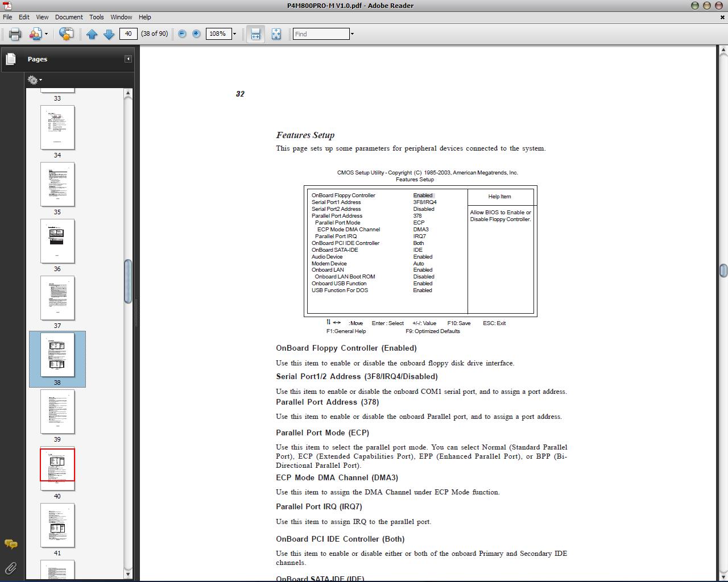This screenshot has width=728, height=582.
Task: Select page 36 thumbnail
Action: 57,241
